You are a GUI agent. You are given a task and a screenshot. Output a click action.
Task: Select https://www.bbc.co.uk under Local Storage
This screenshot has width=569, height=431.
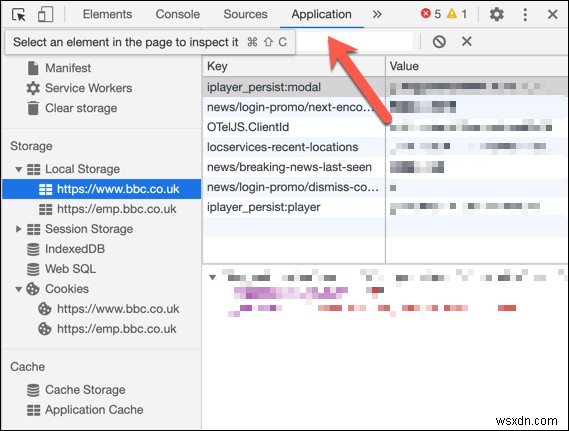click(102, 189)
